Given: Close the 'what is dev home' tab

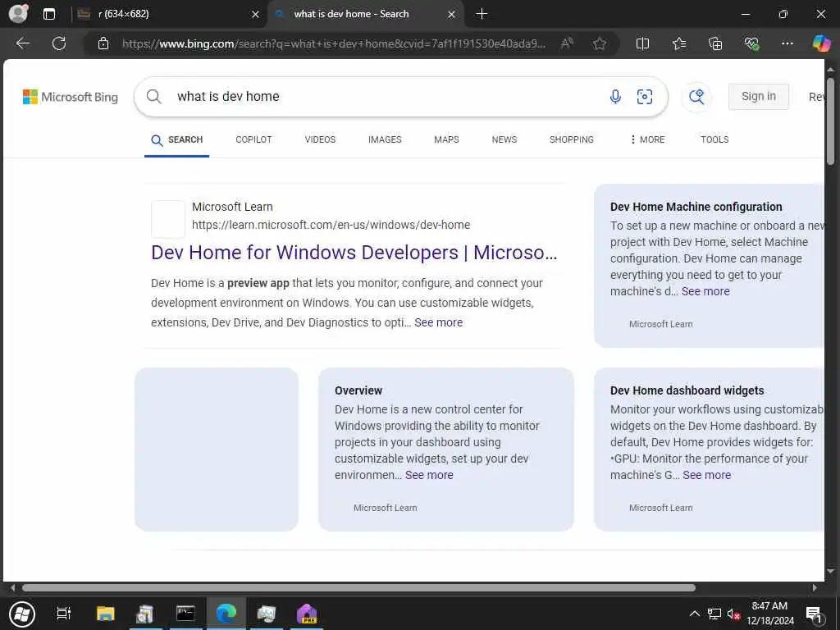Looking at the screenshot, I should click(452, 15).
